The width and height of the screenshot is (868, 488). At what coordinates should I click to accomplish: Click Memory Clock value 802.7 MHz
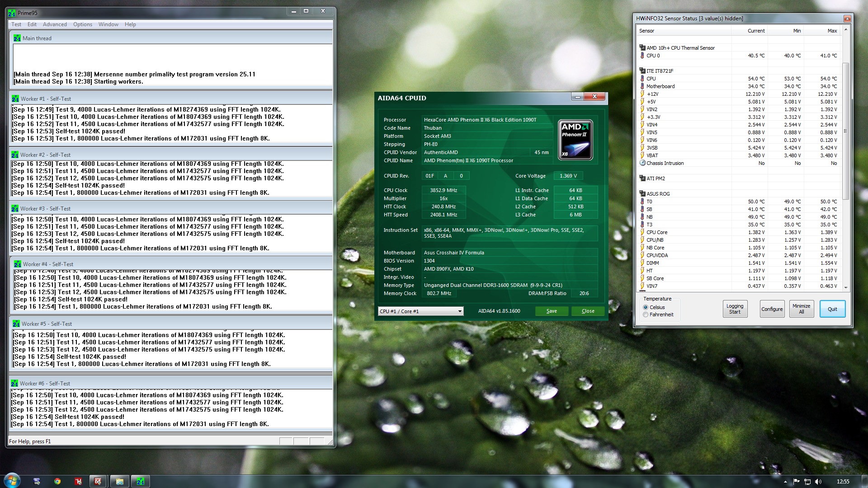tap(439, 293)
